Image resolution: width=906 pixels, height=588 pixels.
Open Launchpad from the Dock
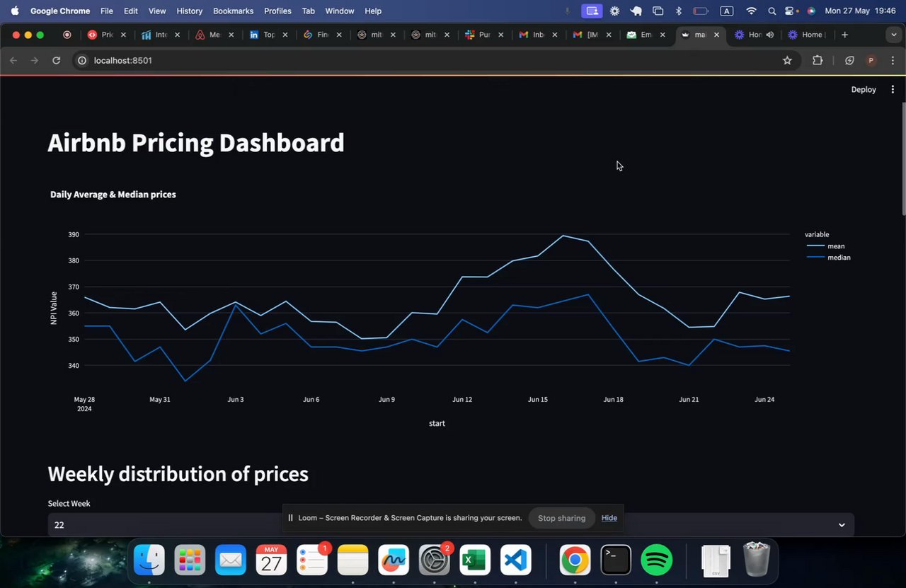(x=190, y=560)
